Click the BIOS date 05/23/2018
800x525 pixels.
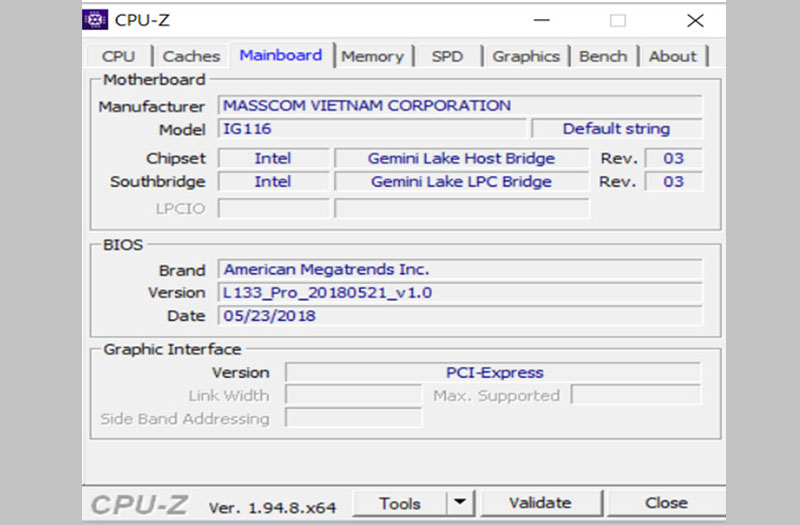point(460,316)
